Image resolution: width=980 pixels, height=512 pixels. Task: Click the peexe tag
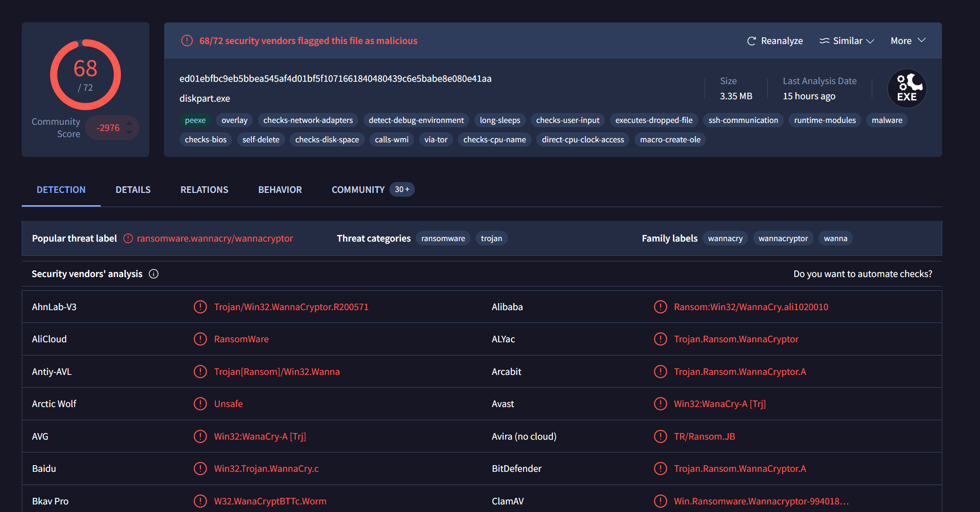(x=195, y=120)
